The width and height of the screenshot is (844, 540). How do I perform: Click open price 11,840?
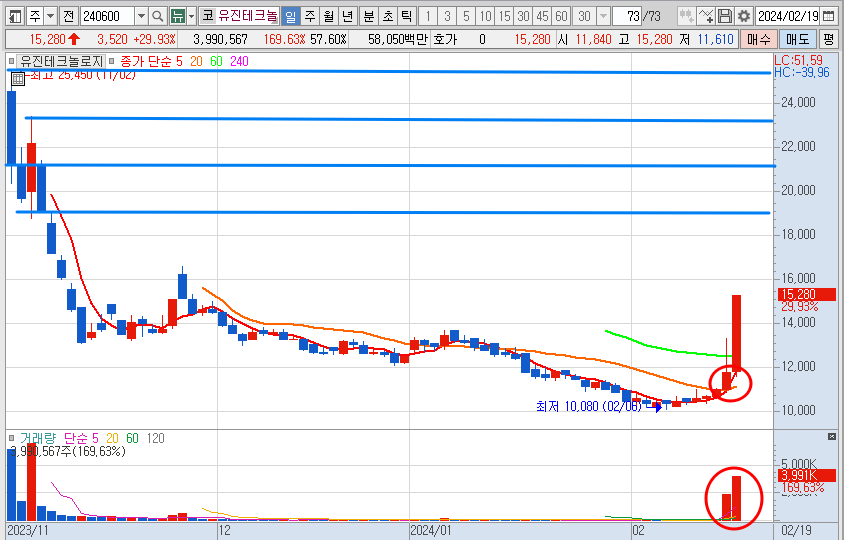click(x=593, y=39)
